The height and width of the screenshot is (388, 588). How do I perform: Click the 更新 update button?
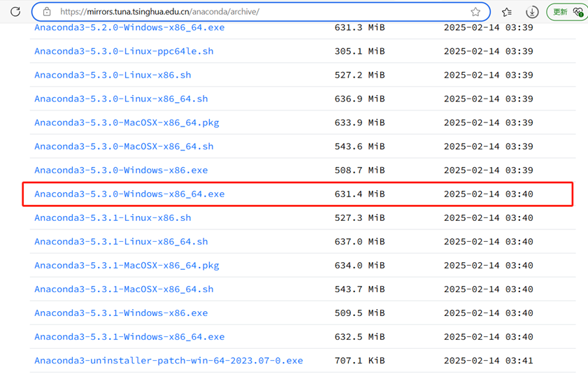(561, 12)
